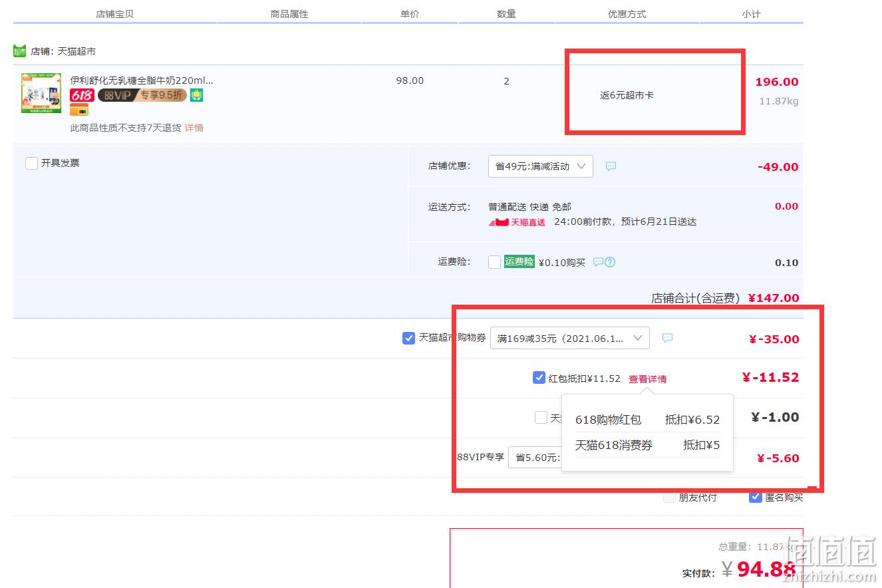Click the message icon next to 店铺优惠 dropdown
Viewport: 882px width, 588px height.
click(x=611, y=166)
